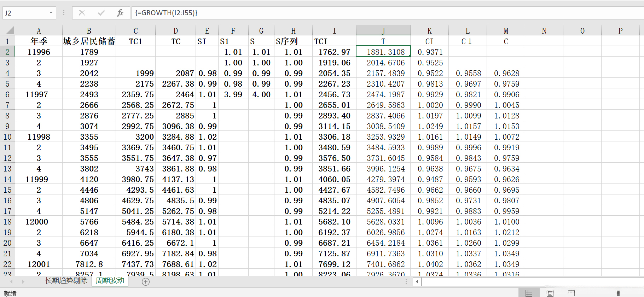Screen dimensions: 644x297
Task: Click the Name Box showing J2
Action: click(25, 13)
